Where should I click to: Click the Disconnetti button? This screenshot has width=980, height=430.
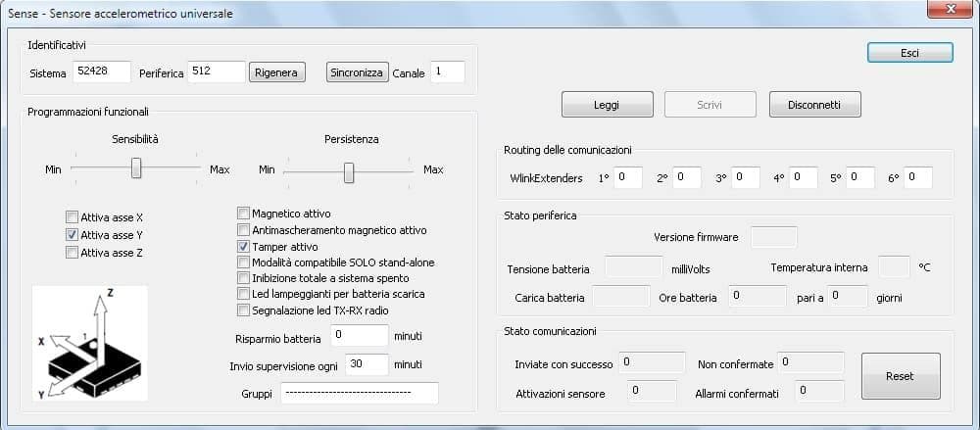814,104
